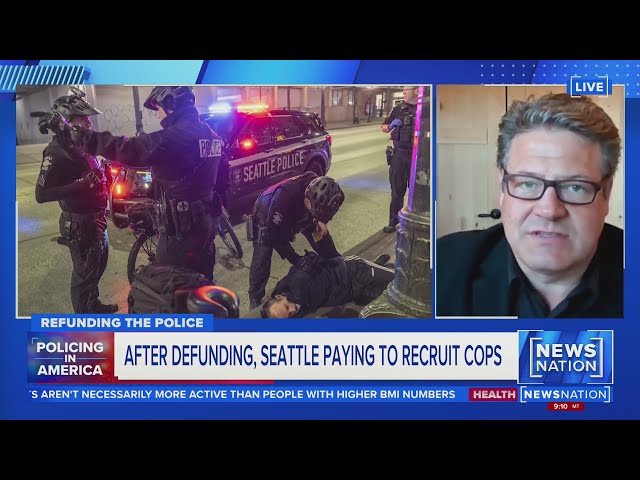
Task: Click the 'Refunding the Police' banner
Action: coord(122,323)
